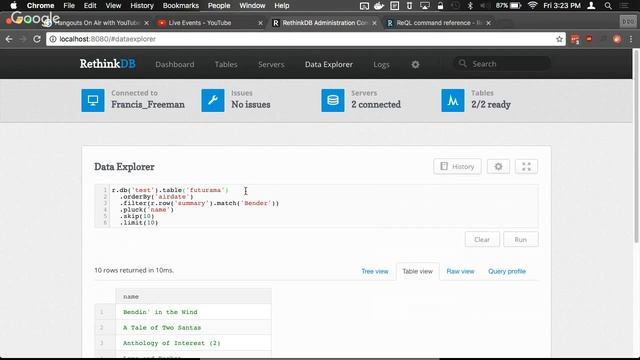The height and width of the screenshot is (360, 640).
Task: Click the Tables chart icon
Action: [453, 100]
